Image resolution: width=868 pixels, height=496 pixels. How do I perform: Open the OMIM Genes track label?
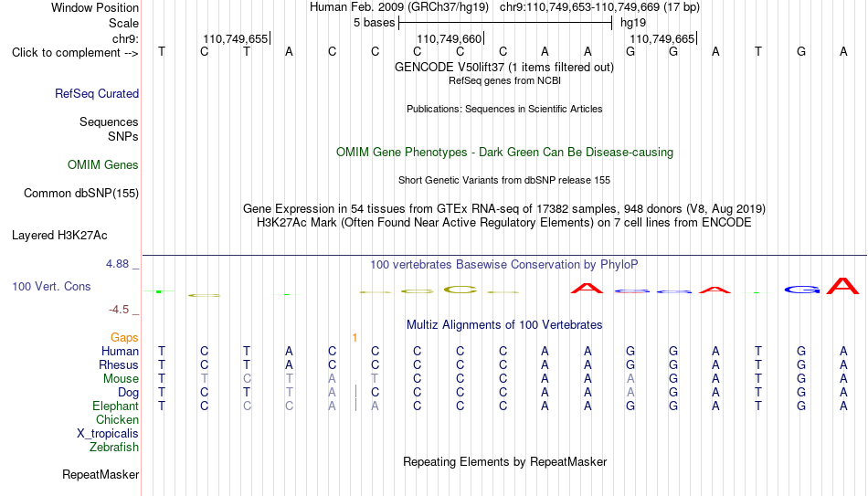[x=103, y=165]
